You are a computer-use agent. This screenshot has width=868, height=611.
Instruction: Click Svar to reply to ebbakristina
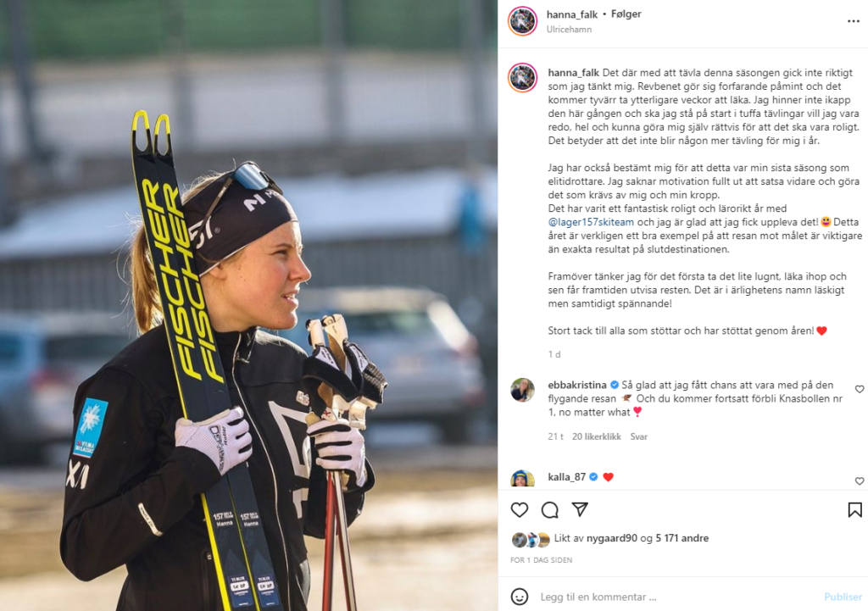[638, 436]
